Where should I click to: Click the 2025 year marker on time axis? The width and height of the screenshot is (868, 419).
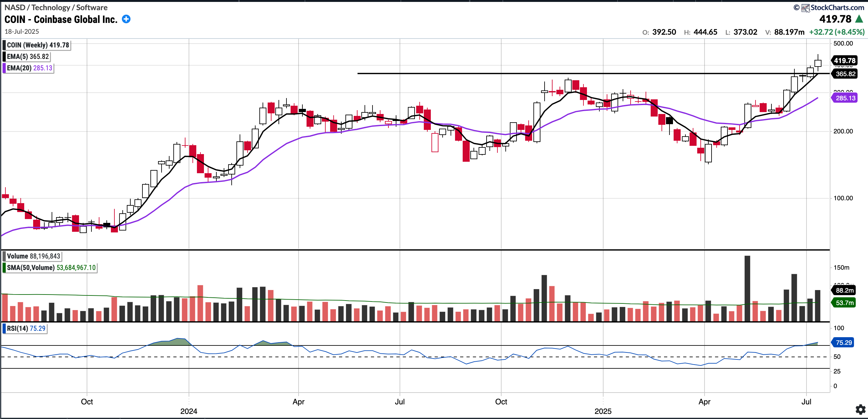click(603, 411)
